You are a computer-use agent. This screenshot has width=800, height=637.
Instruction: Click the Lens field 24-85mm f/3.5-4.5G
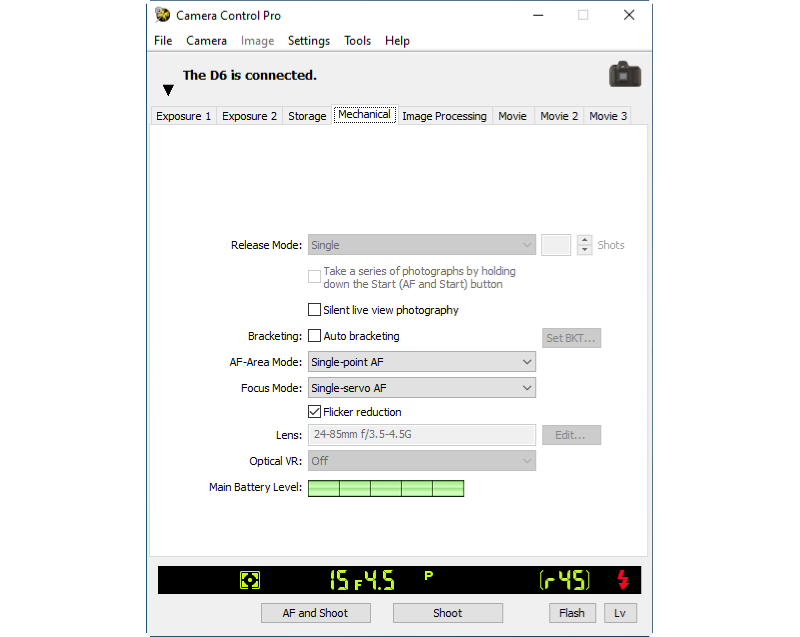tap(422, 435)
